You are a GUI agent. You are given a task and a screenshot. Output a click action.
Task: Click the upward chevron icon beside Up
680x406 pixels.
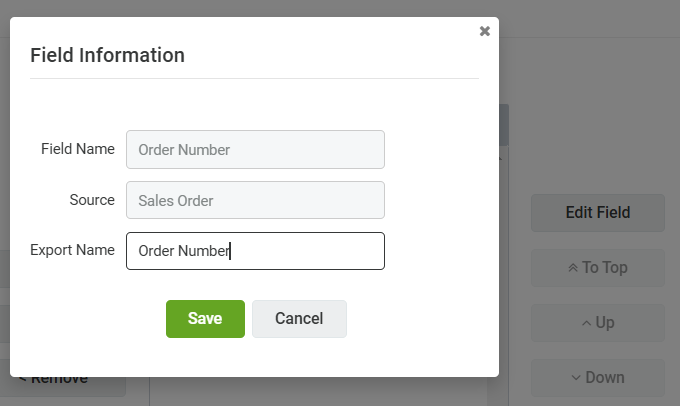click(x=586, y=323)
